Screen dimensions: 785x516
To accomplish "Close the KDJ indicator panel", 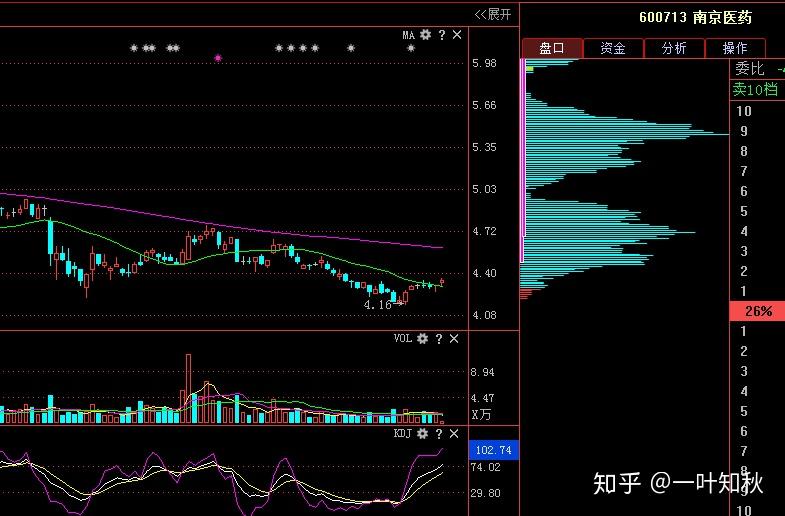I will pyautogui.click(x=454, y=433).
